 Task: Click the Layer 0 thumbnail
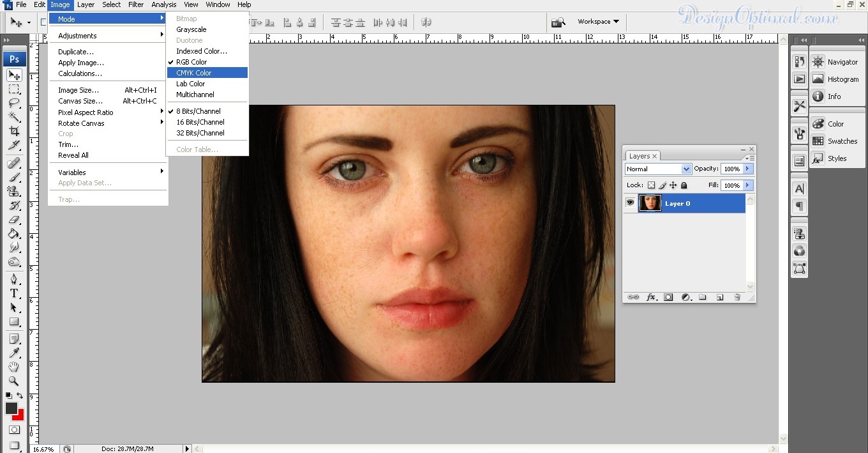click(650, 203)
